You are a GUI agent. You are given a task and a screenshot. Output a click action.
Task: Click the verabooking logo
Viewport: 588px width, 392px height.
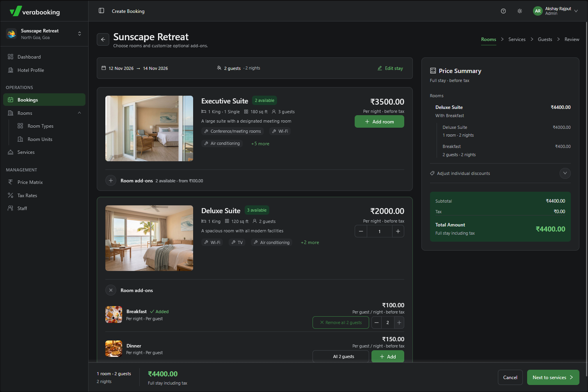coord(35,11)
